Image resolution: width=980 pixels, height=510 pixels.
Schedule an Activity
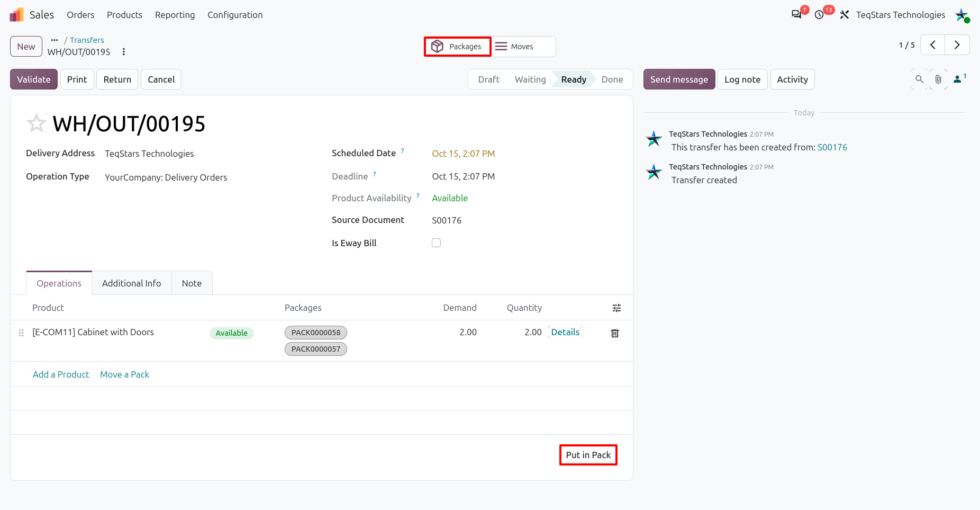[x=792, y=79]
